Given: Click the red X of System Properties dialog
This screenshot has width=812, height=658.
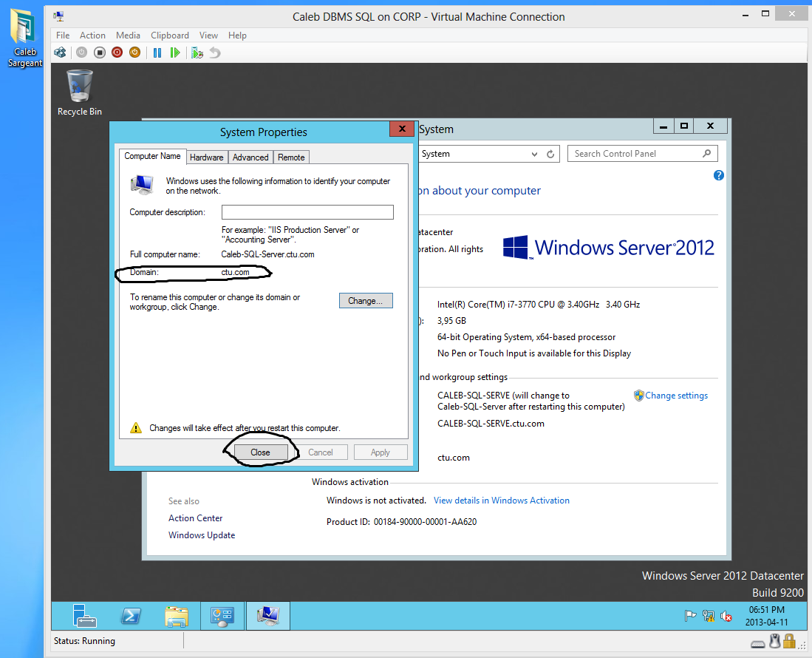Looking at the screenshot, I should (x=402, y=129).
